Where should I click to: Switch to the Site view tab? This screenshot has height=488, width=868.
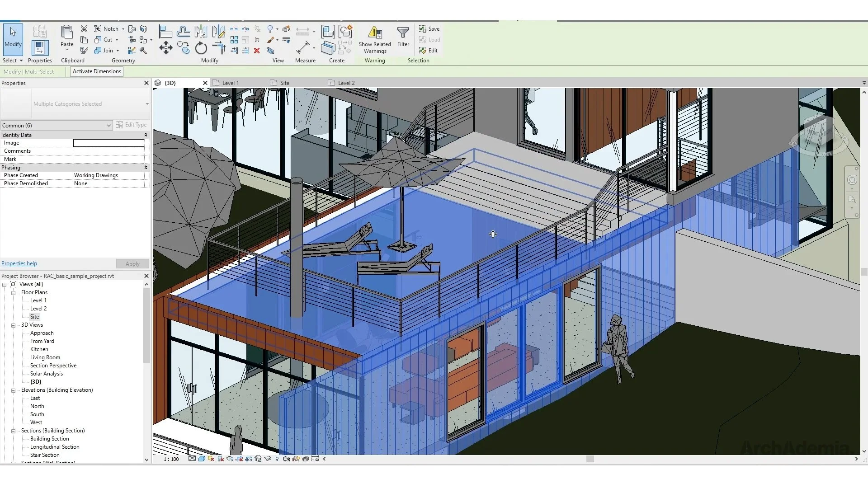point(283,83)
